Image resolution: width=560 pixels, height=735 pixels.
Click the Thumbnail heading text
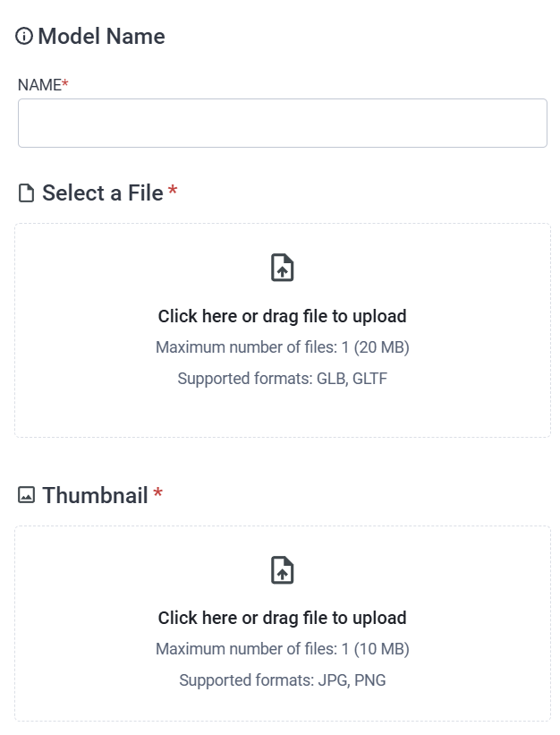point(95,495)
